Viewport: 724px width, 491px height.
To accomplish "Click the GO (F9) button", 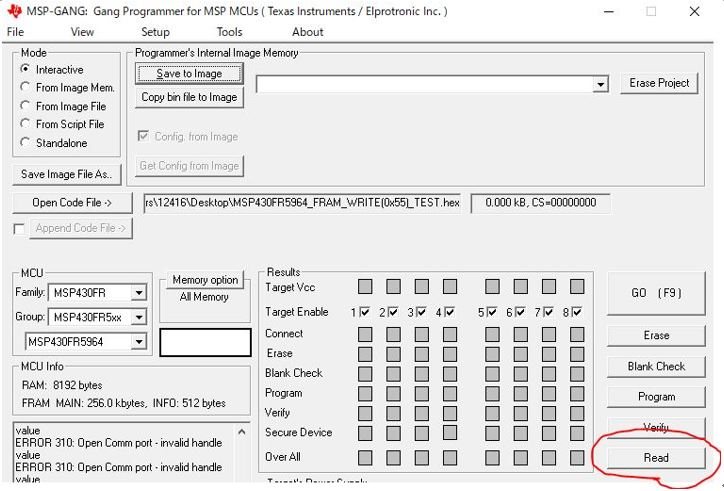I will pos(656,293).
